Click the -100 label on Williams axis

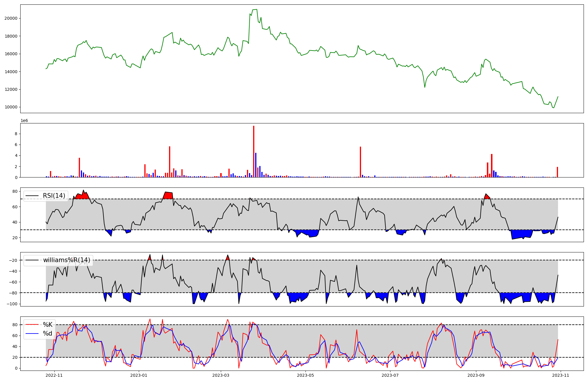click(x=12, y=304)
